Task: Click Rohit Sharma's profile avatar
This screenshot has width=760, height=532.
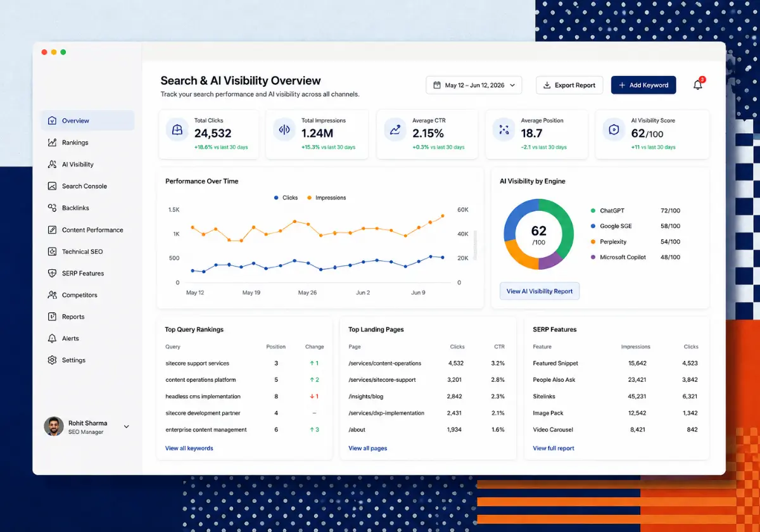Action: coord(53,427)
